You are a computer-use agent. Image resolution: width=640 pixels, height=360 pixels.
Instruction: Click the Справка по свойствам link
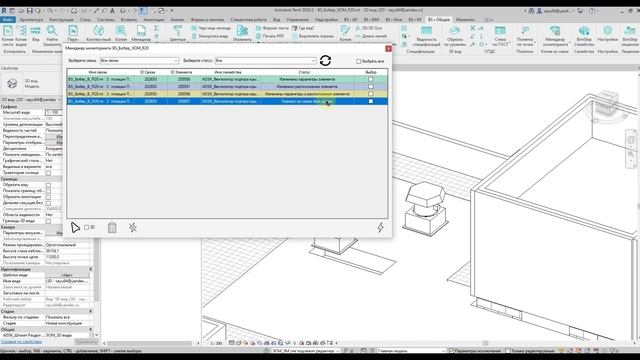click(x=21, y=342)
